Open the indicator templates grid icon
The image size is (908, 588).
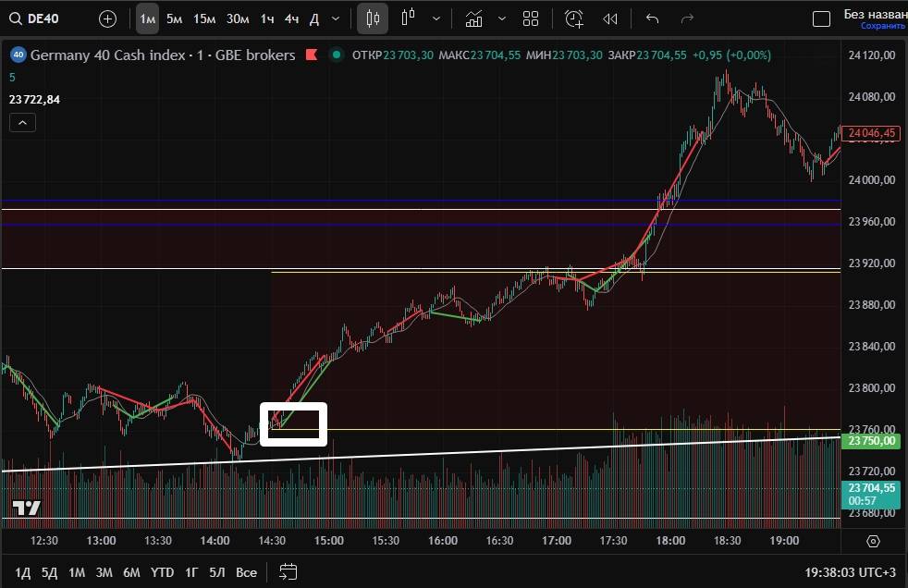point(531,18)
